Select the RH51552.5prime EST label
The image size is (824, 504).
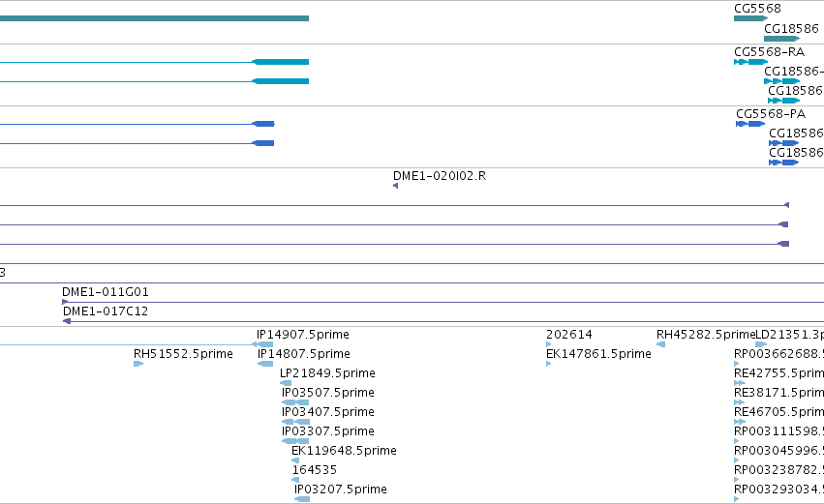coord(183,354)
